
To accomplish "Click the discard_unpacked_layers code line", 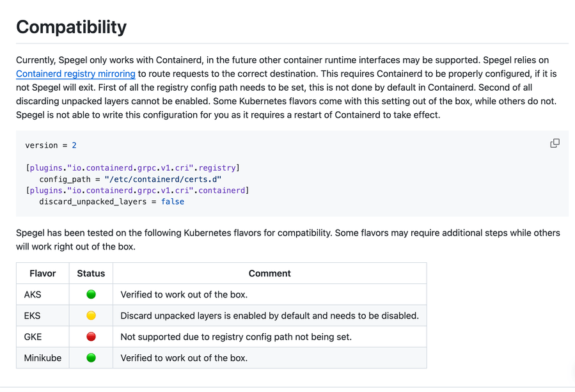I will pos(111,201).
